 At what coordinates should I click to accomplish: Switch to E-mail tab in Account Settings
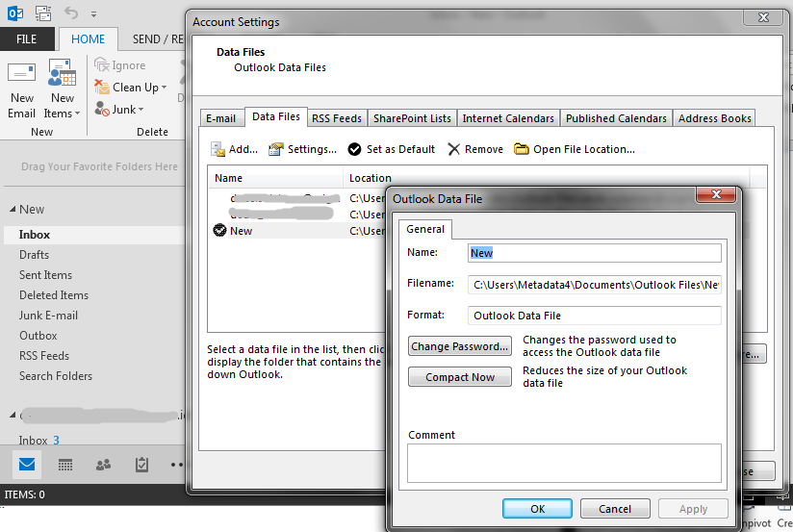click(x=221, y=118)
